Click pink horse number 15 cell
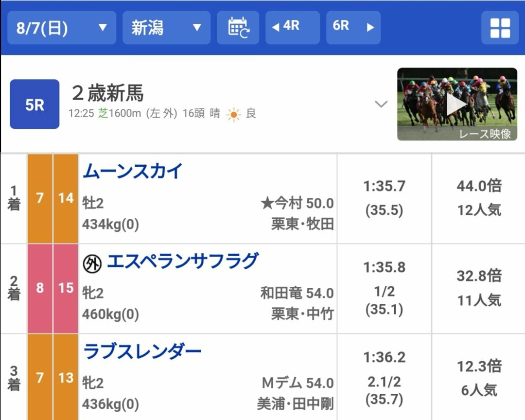 tap(66, 289)
